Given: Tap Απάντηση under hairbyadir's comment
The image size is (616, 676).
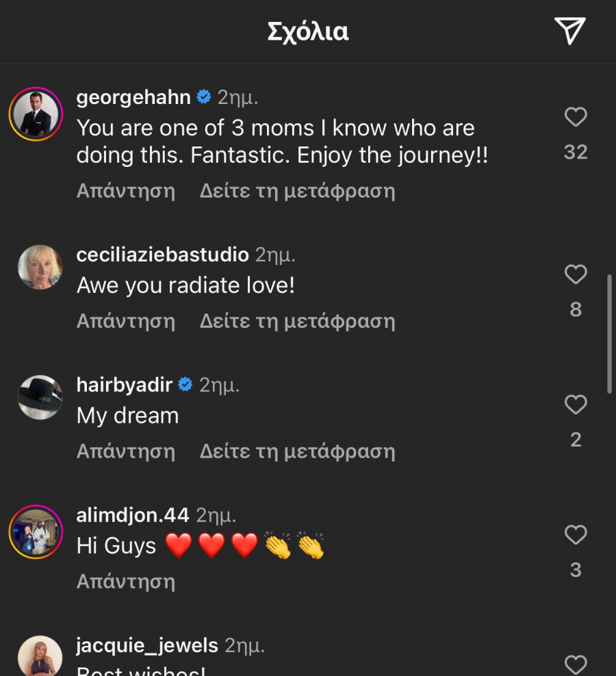Looking at the screenshot, I should coord(126,451).
